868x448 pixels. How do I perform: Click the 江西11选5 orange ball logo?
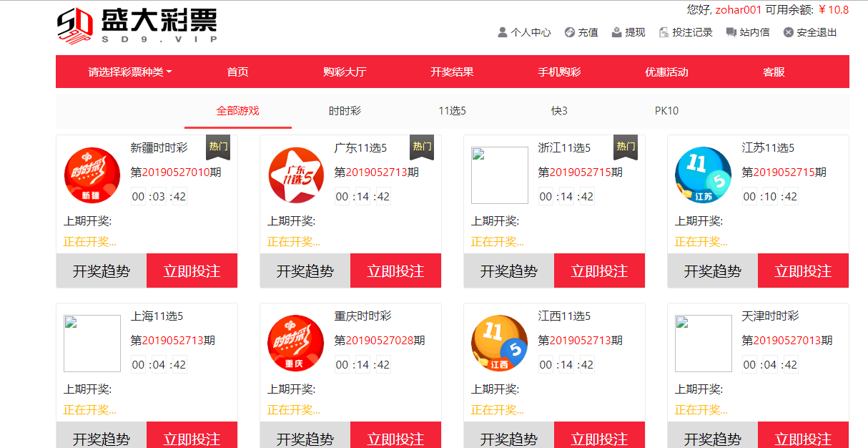coord(499,344)
